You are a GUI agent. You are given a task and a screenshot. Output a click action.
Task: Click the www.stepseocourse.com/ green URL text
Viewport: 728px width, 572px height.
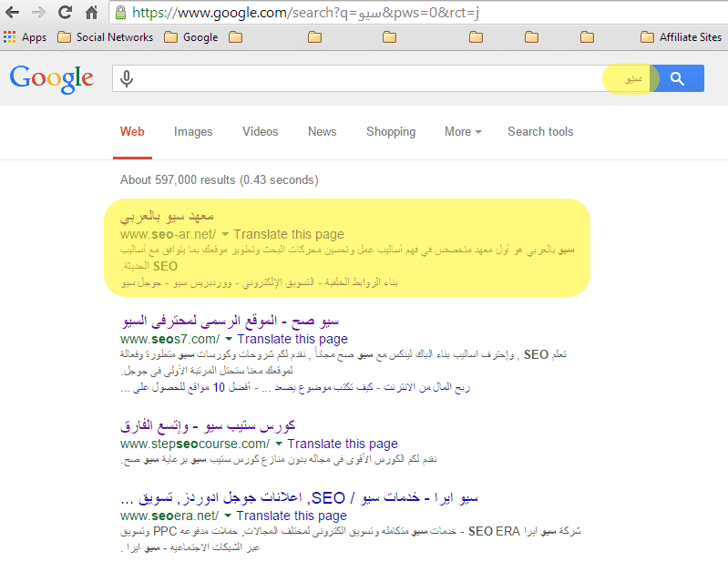click(x=195, y=444)
